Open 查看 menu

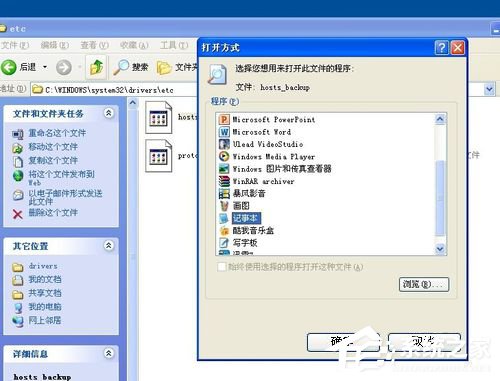click(95, 45)
